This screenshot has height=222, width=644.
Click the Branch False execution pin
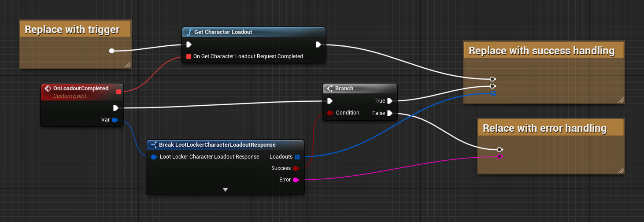(390, 113)
